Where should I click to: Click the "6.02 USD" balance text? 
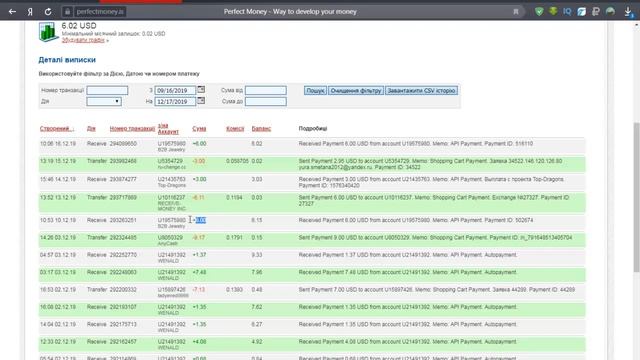coord(79,26)
